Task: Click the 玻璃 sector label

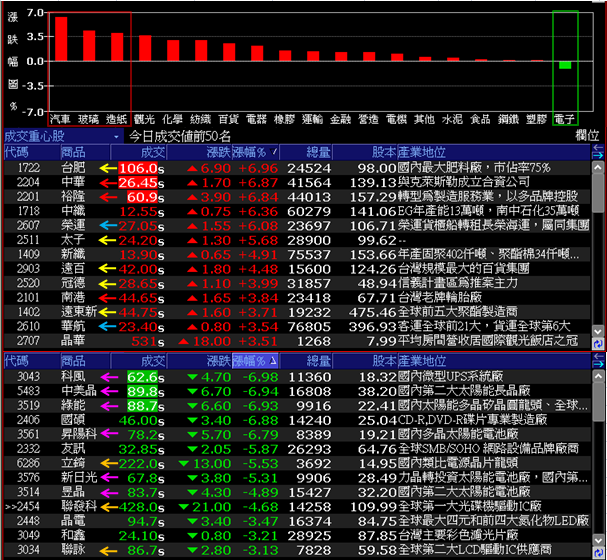Action: pyautogui.click(x=88, y=119)
